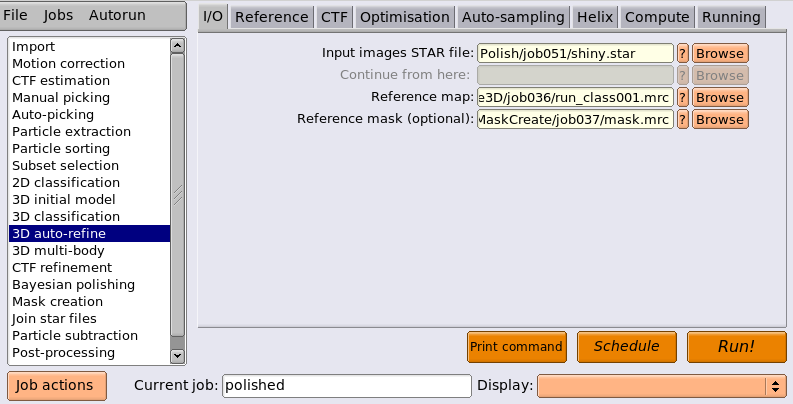Click scroll-down arrow of job type list
Viewport: 793px width, 404px height.
[177, 356]
